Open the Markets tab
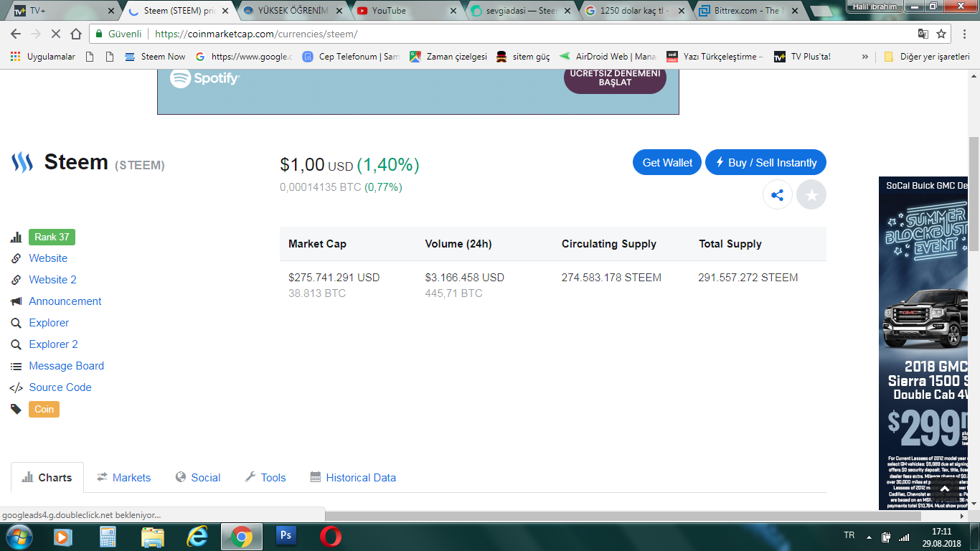Viewport: 980px width, 551px height. click(124, 478)
